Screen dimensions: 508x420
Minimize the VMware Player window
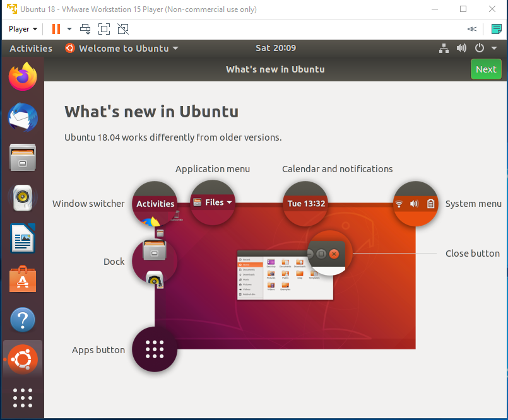[x=435, y=9]
